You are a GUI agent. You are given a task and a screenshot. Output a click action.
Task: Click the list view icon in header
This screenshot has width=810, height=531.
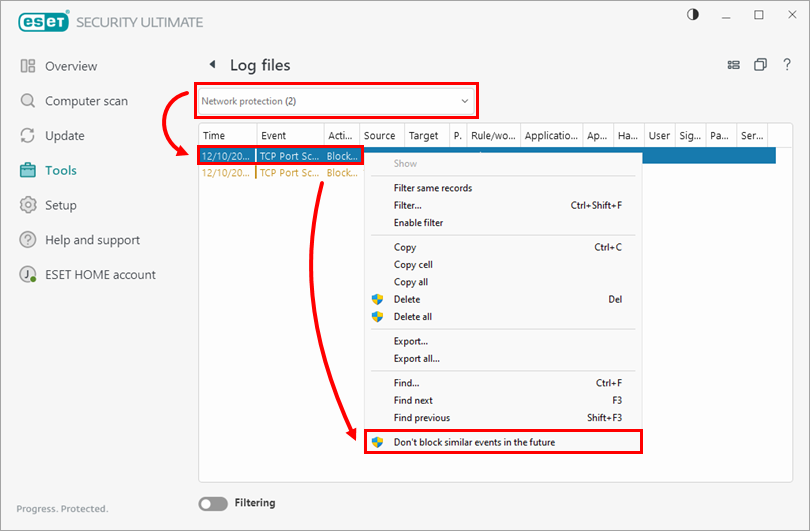(734, 65)
